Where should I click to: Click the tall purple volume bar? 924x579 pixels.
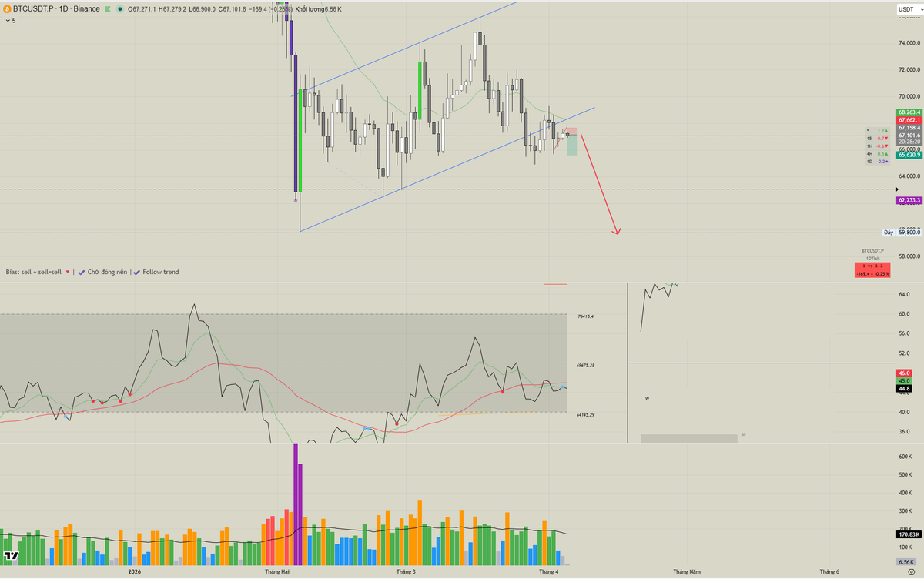pos(296,504)
